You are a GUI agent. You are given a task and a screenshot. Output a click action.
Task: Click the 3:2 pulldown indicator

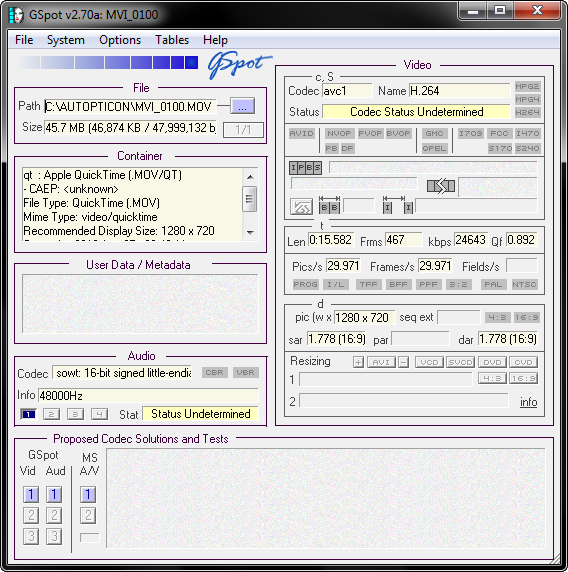[x=459, y=284]
